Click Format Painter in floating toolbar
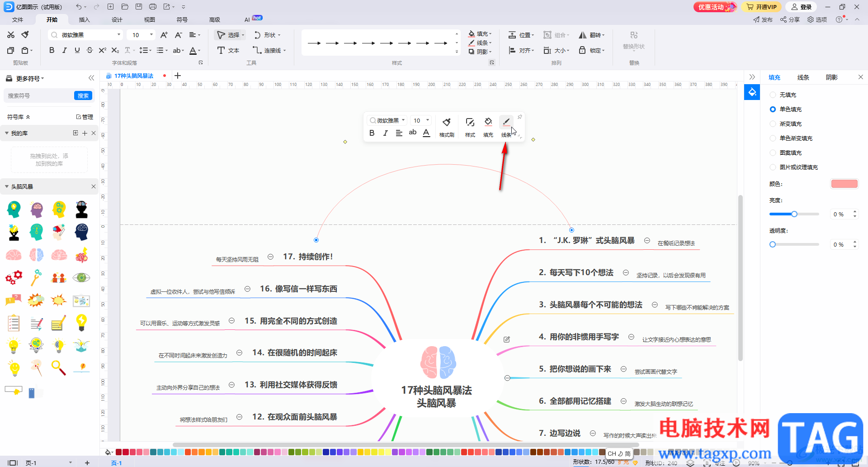The image size is (868, 467). [447, 127]
